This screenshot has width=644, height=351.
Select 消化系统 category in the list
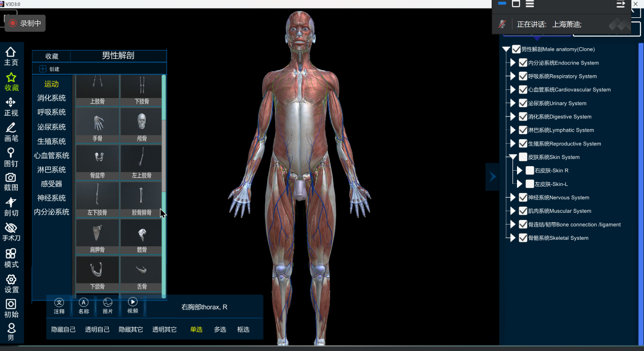(x=51, y=98)
